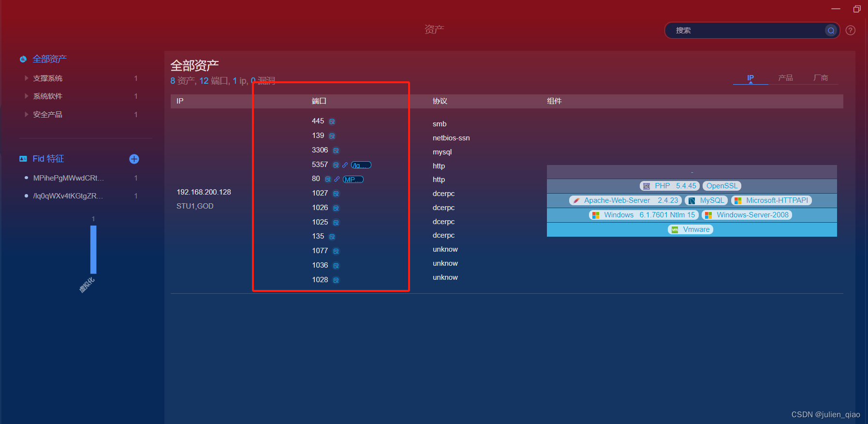Click the IP address 192.168.200.128
The height and width of the screenshot is (424, 868).
(204, 192)
